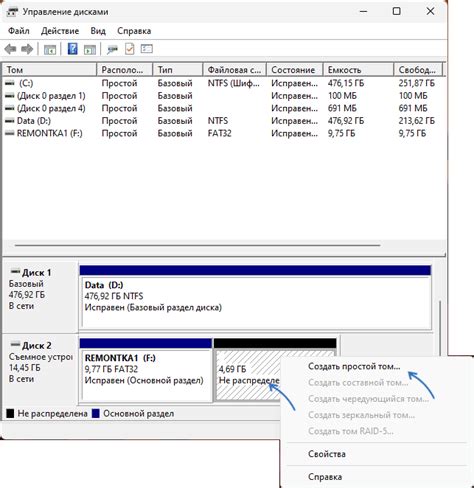Open the Вид menu
Screen dimensions: 474x488
coord(98,31)
